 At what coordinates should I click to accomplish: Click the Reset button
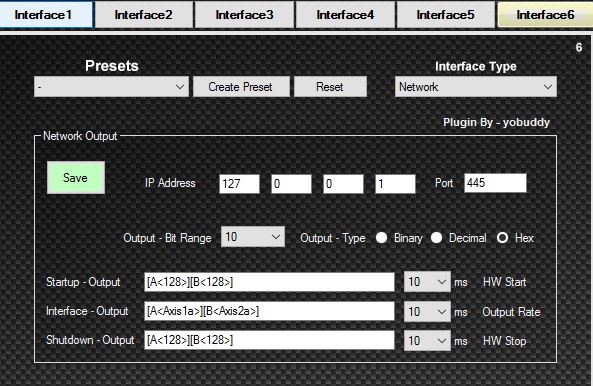click(x=330, y=87)
